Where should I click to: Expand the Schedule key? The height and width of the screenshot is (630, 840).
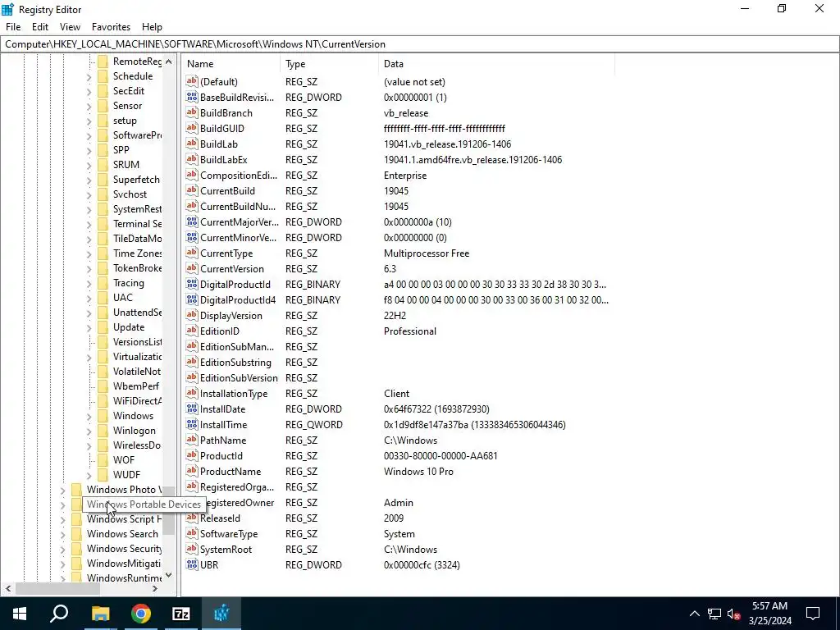pyautogui.click(x=89, y=77)
